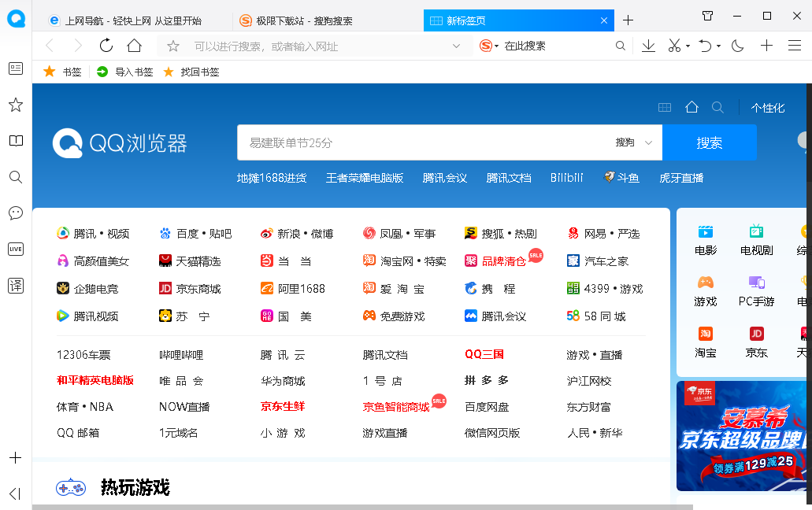Open the news feed icon in sidebar

click(16, 68)
